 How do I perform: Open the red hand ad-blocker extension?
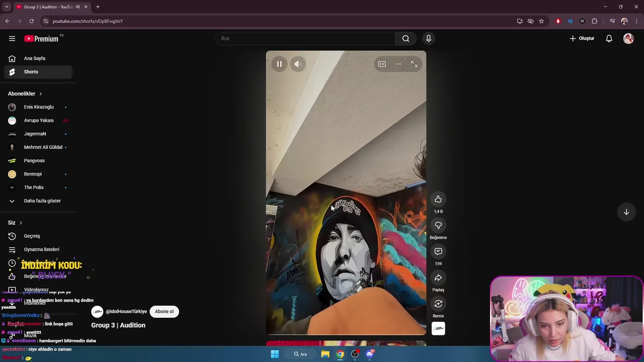pos(558,21)
